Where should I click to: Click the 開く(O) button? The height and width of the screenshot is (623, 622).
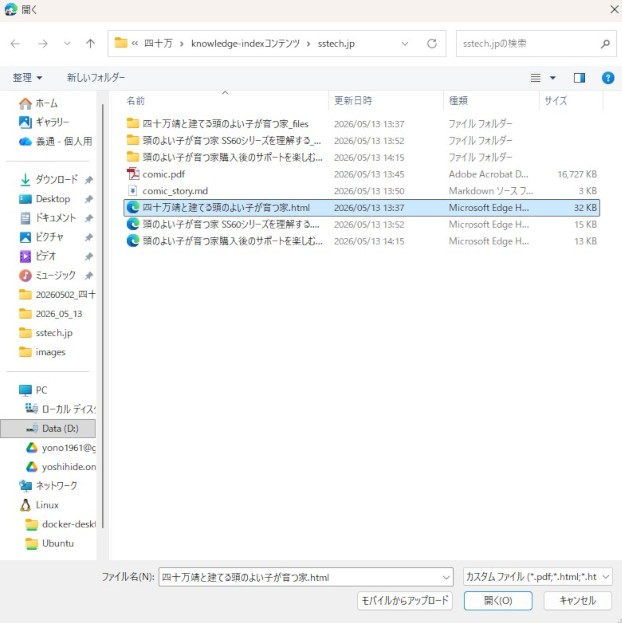(498, 600)
